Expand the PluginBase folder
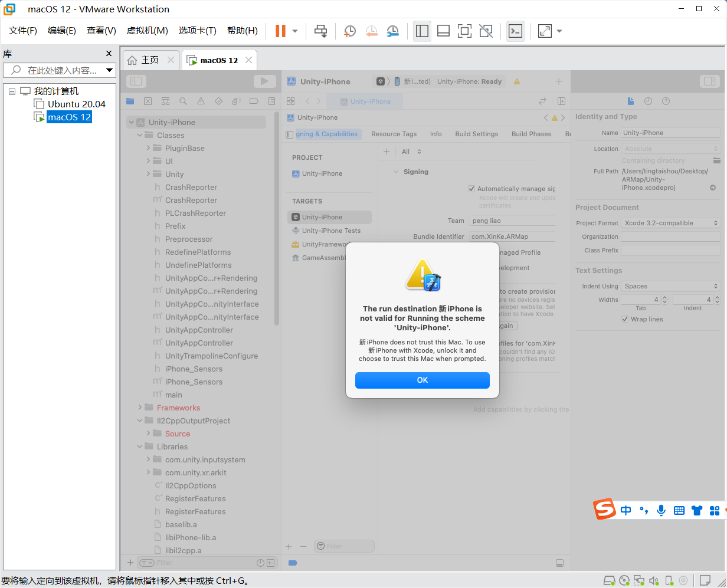727x588 pixels. tap(148, 148)
